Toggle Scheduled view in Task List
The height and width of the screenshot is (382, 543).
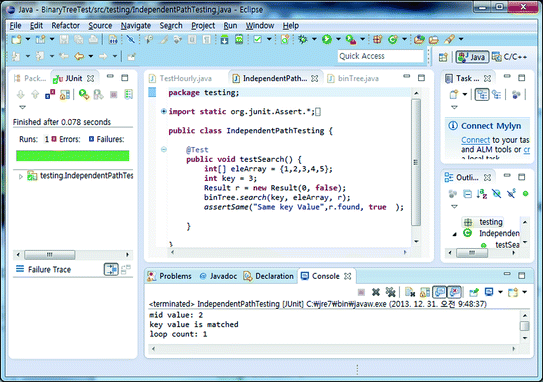497,95
